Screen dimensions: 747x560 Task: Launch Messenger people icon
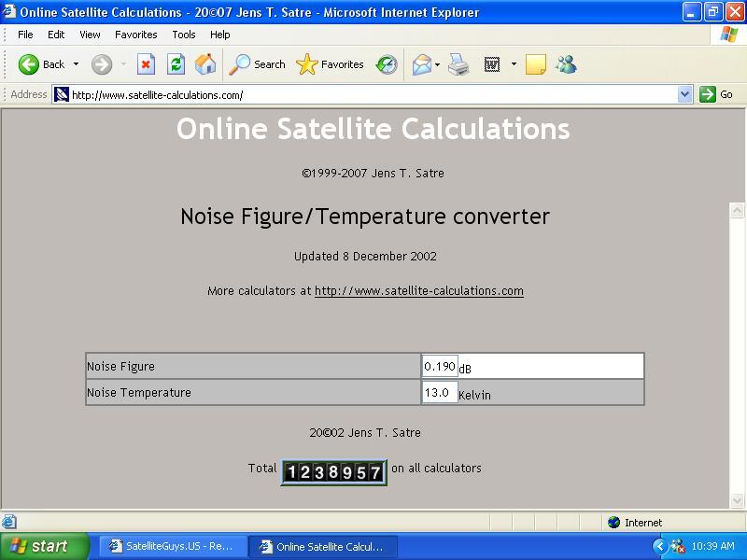point(567,64)
